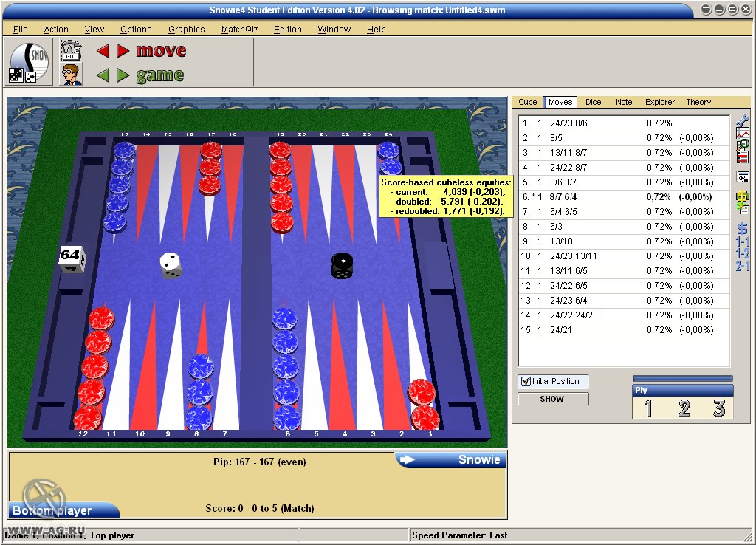The height and width of the screenshot is (545, 756).
Task: Switch to the Note tab
Action: (624, 102)
